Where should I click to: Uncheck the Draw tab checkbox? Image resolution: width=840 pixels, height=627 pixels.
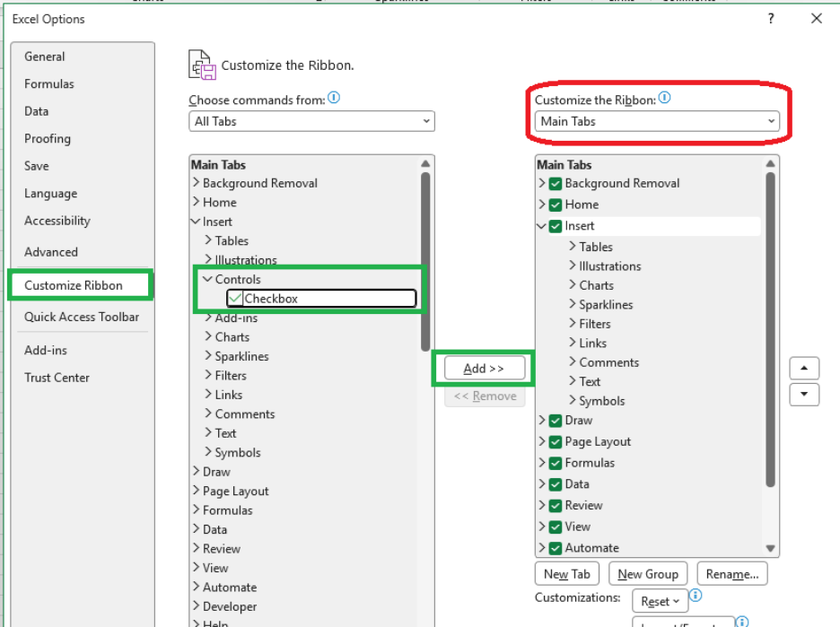pyautogui.click(x=556, y=421)
